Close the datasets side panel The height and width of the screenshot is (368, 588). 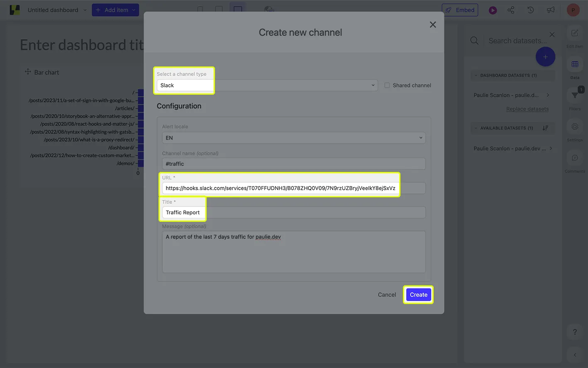[x=552, y=34]
